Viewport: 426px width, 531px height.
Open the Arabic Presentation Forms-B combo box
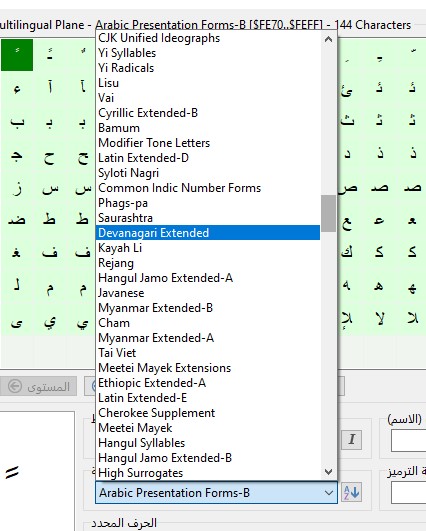click(x=216, y=492)
